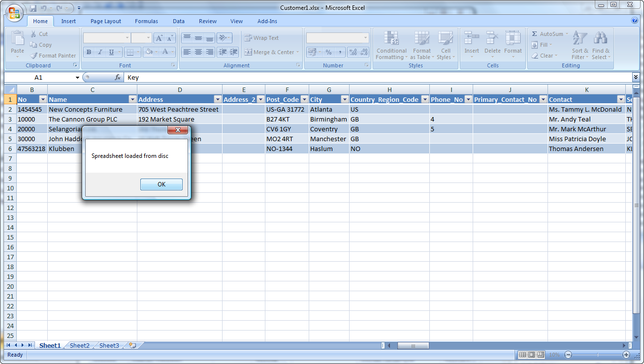Expand the Name Box dropdown arrow
Screen dimensions: 644x364
(77, 78)
